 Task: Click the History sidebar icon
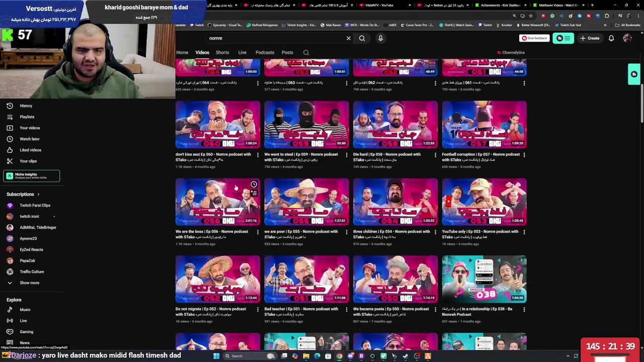pyautogui.click(x=10, y=106)
